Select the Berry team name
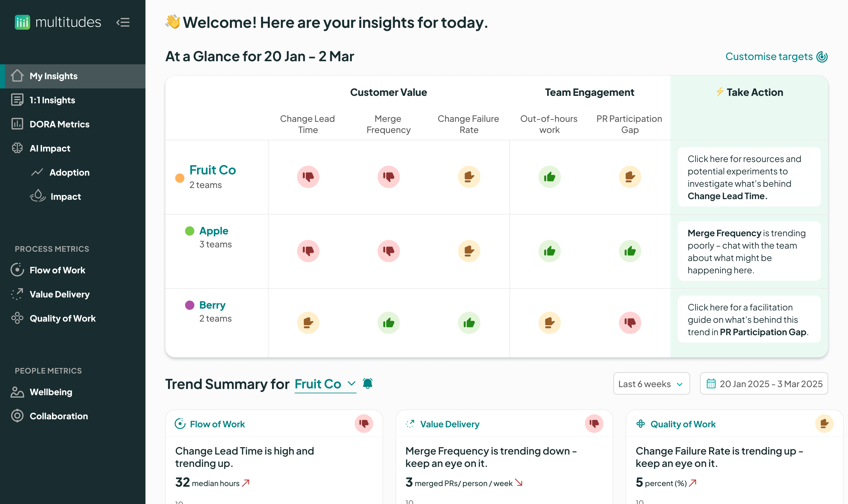Viewport: 848px width, 504px height. click(212, 305)
